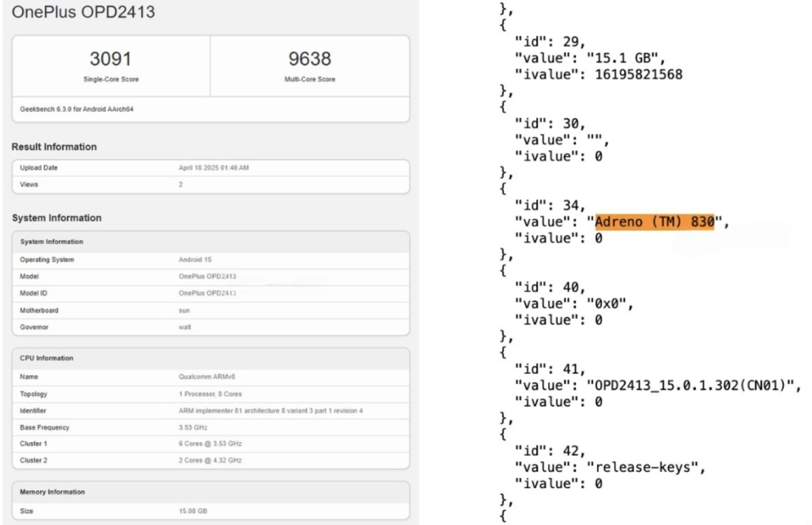Click the Views row label
Screen dimensions: 812x525
coord(29,185)
